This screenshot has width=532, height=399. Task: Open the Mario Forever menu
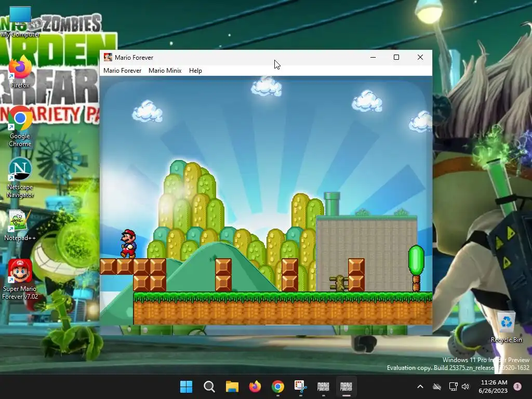coord(122,71)
